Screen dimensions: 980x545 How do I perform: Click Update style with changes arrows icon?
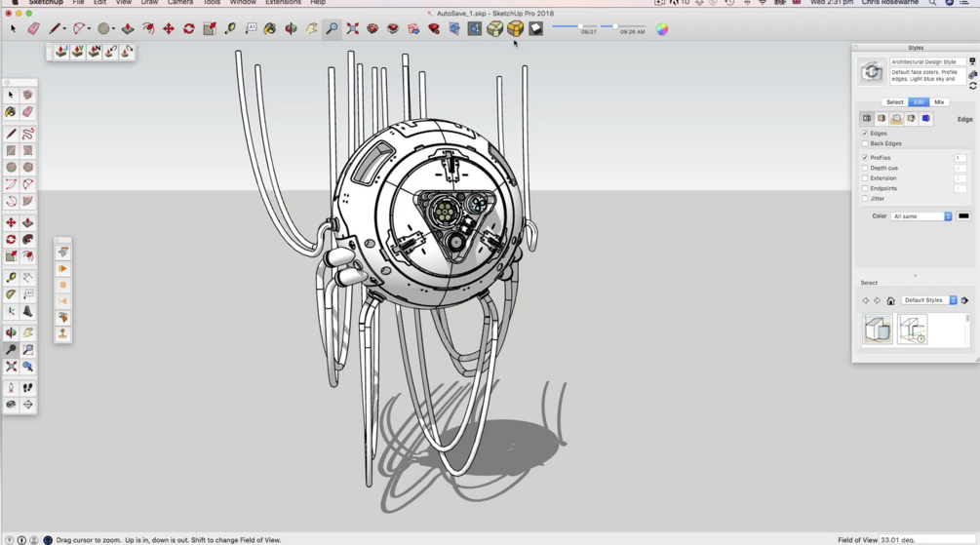click(x=972, y=86)
